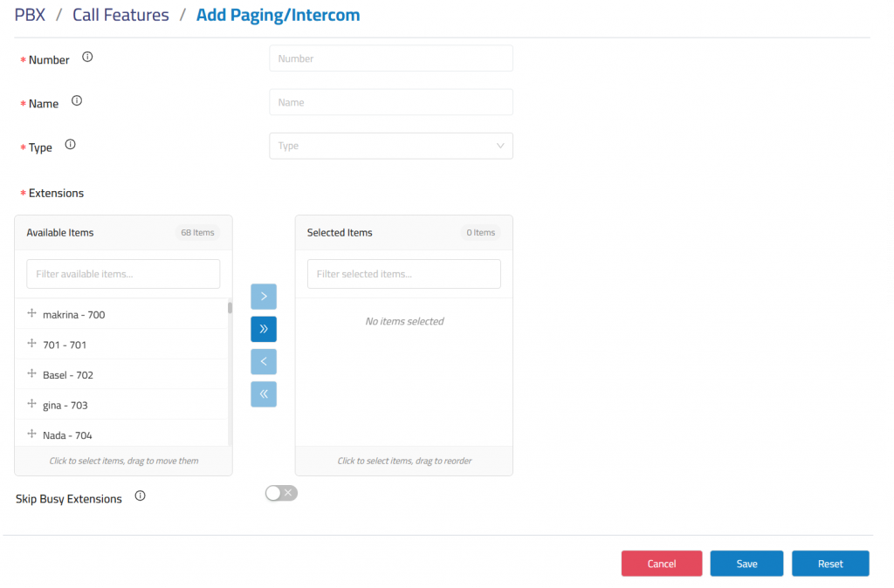Select the Basel - 702 extension

pos(68,375)
